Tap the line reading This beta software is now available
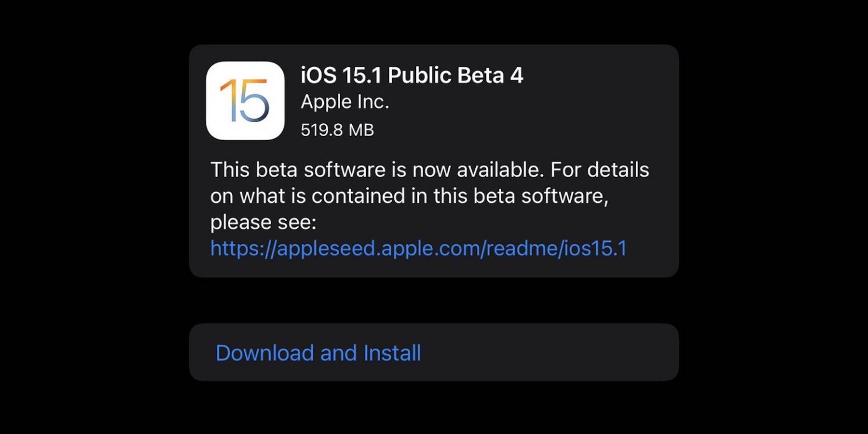This screenshot has height=434, width=868. (x=429, y=169)
